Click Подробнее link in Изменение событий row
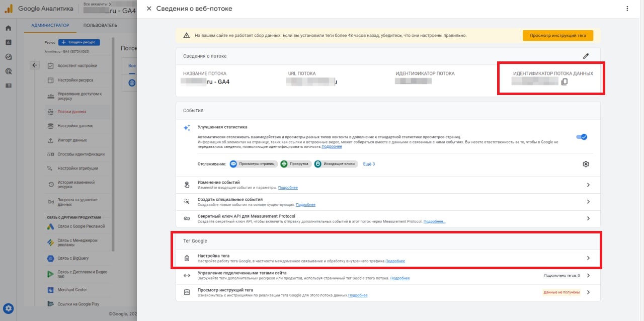Image resolution: width=644 pixels, height=321 pixels. [x=288, y=188]
